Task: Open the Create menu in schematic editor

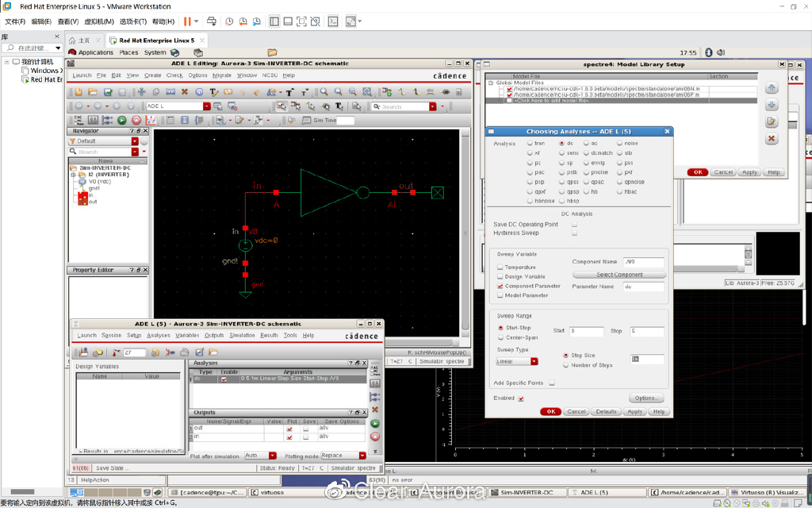Action: 152,75
